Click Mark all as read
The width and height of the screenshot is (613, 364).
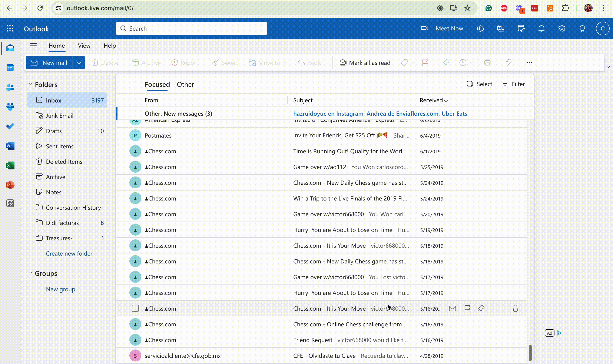[x=365, y=63]
